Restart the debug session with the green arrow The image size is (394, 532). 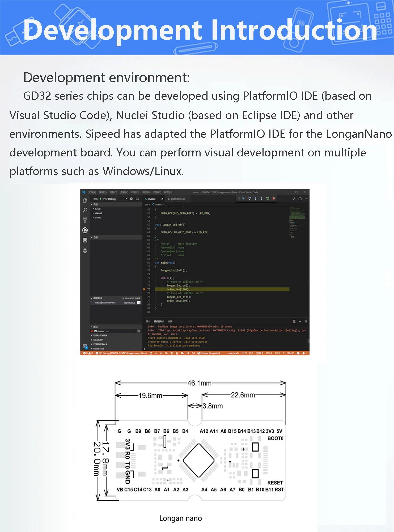coord(268,198)
